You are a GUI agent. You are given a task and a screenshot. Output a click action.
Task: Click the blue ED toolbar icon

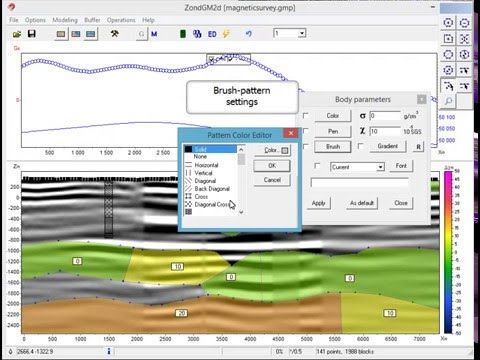pos(212,34)
